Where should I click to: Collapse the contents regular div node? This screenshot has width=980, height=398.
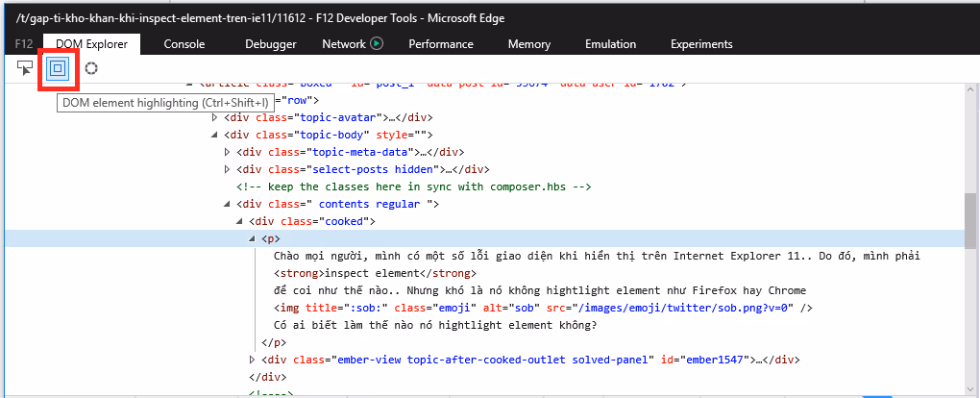[228, 204]
